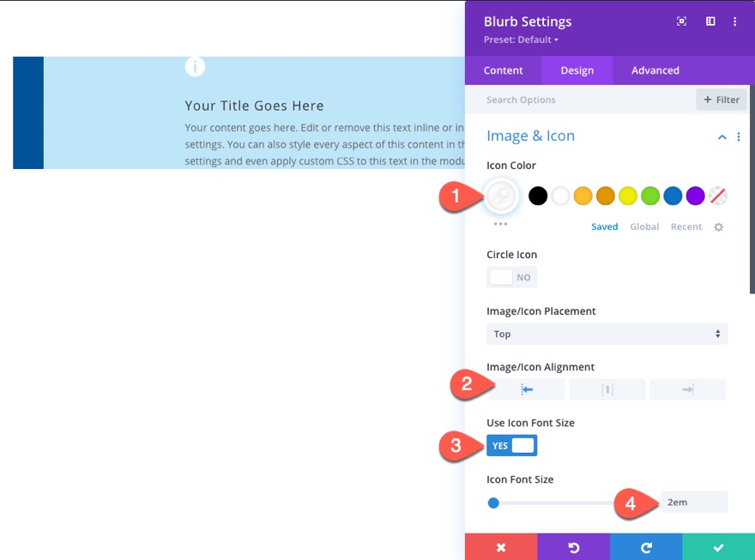Image resolution: width=755 pixels, height=560 pixels.
Task: Select the black icon color swatch
Action: pos(538,196)
